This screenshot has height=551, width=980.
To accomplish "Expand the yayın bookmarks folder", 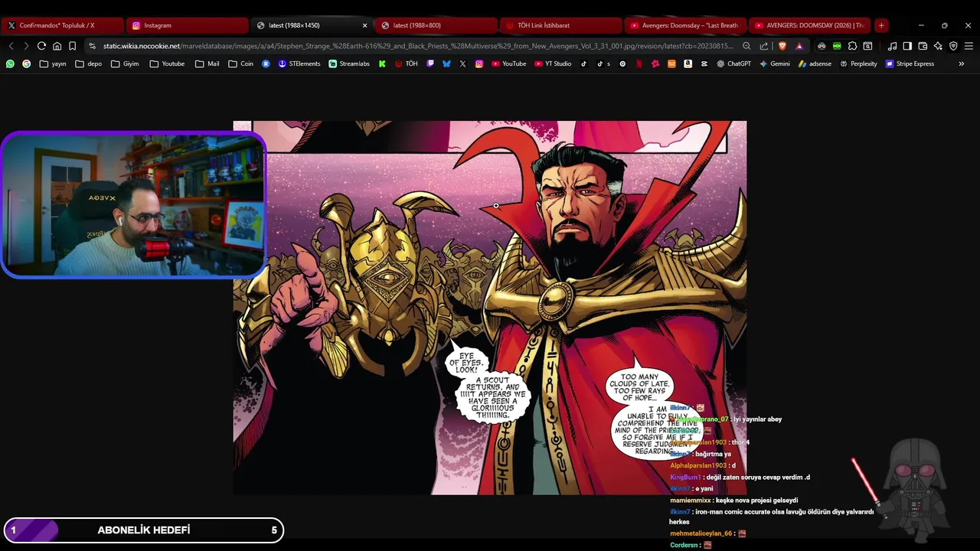I will click(53, 64).
